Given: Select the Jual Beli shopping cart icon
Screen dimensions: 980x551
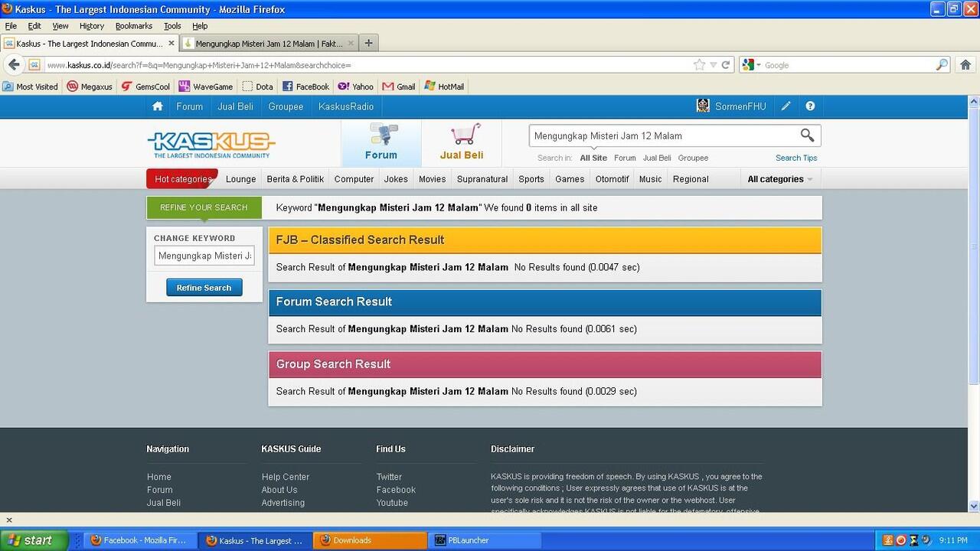Looking at the screenshot, I should click(x=462, y=143).
